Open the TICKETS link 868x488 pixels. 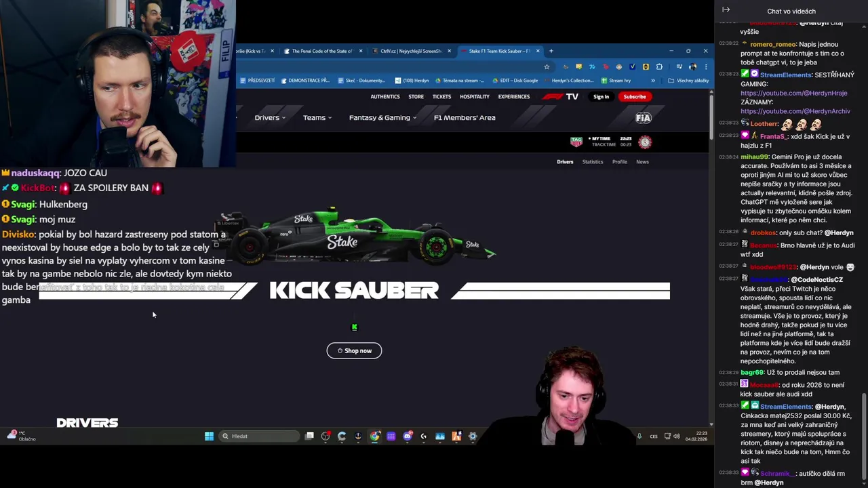pyautogui.click(x=441, y=96)
